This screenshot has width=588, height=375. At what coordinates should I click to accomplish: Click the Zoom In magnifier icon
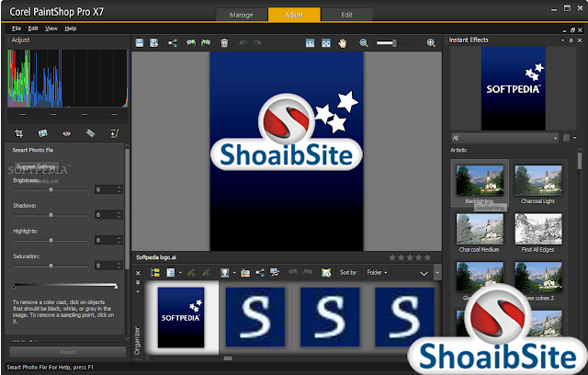[431, 43]
